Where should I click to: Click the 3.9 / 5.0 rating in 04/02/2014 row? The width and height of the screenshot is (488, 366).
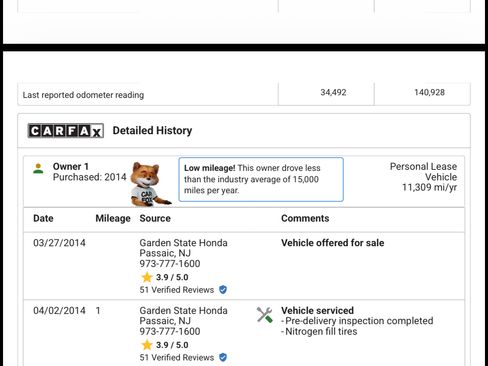click(x=172, y=345)
